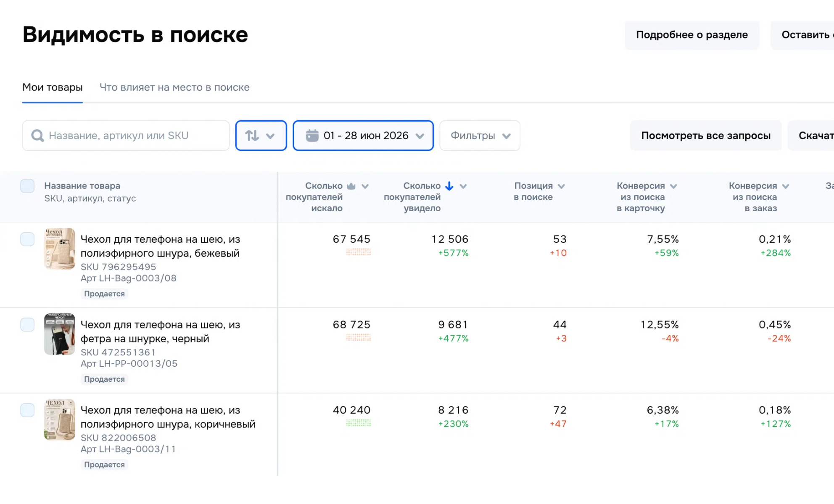Click Продается status of beige case
The width and height of the screenshot is (834, 504).
[x=104, y=294]
